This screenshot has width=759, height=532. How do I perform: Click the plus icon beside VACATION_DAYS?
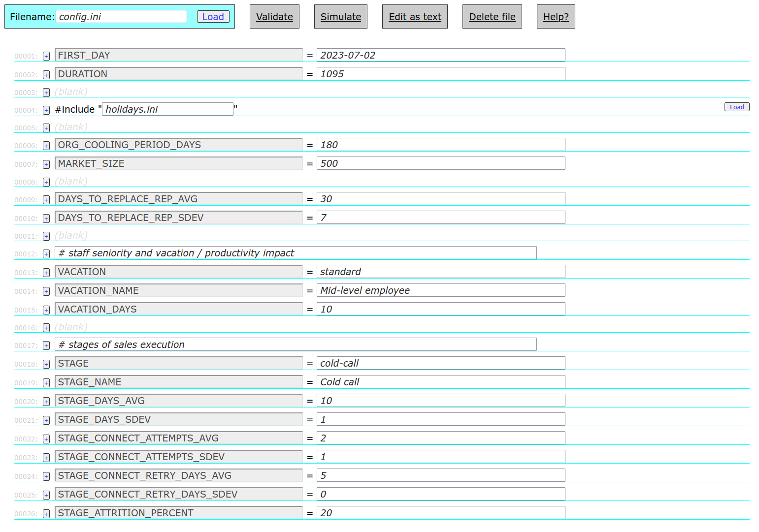[x=46, y=310]
